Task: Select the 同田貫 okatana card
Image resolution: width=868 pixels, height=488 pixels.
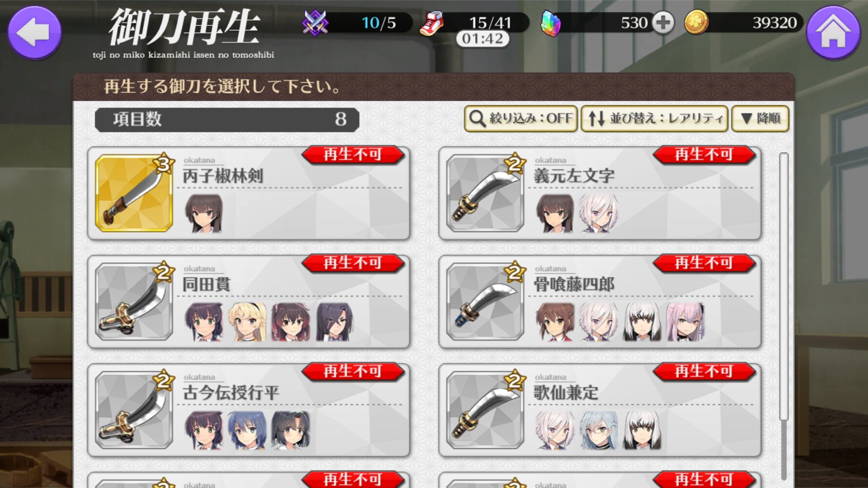Action: [x=249, y=302]
